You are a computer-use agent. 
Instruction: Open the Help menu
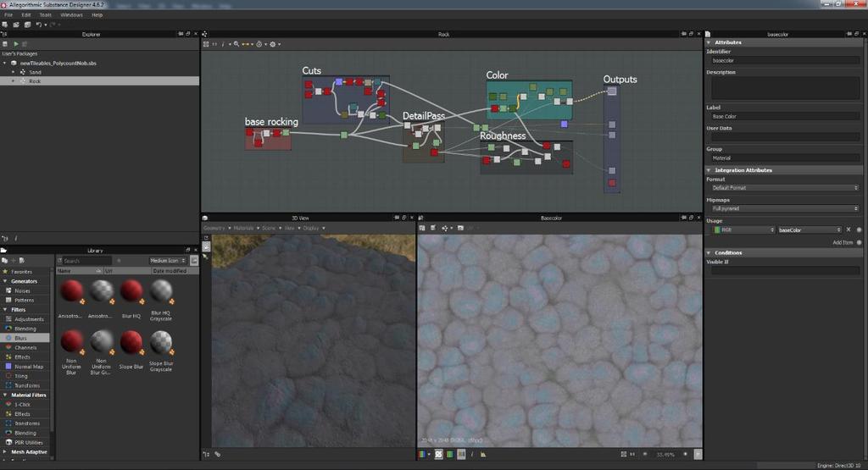click(x=97, y=15)
